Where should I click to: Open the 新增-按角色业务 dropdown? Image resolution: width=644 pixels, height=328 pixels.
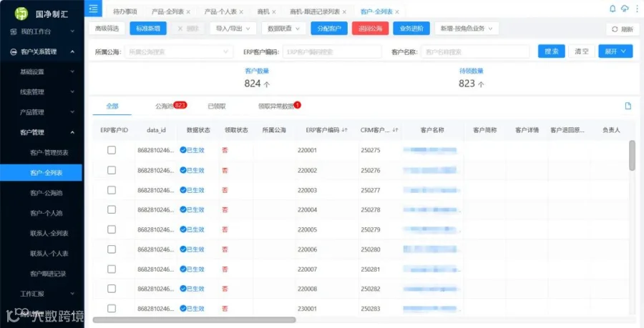coord(467,29)
